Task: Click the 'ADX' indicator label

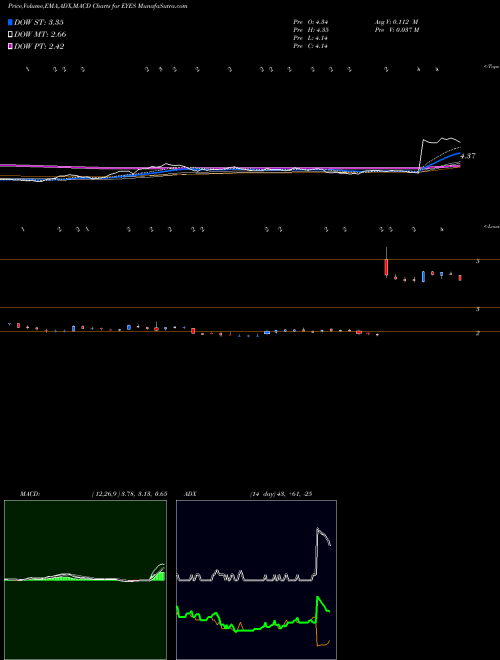Action: (x=190, y=494)
